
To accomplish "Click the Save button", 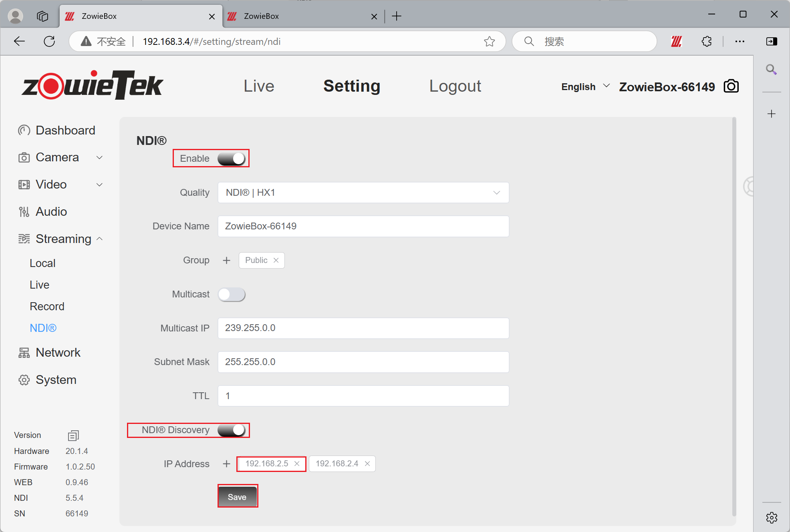I will click(x=237, y=497).
